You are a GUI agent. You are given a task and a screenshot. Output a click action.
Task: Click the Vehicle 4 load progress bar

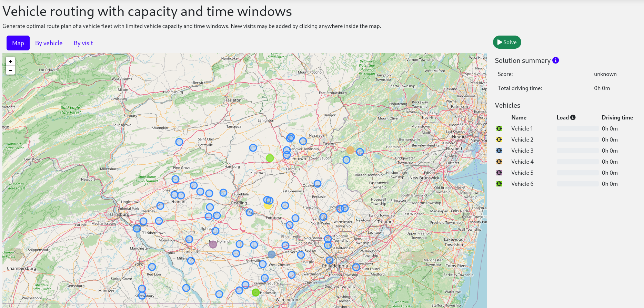tap(577, 162)
